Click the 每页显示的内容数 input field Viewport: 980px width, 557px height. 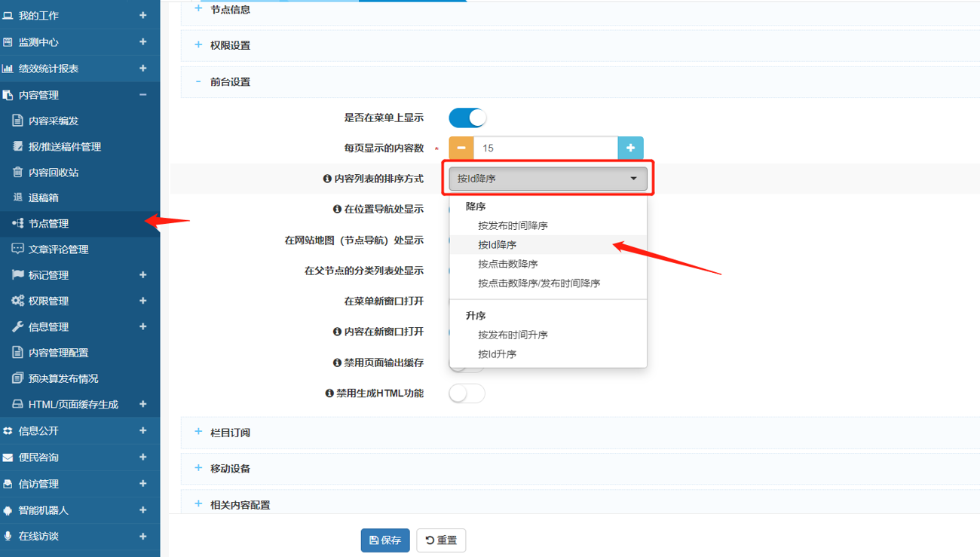pyautogui.click(x=545, y=148)
